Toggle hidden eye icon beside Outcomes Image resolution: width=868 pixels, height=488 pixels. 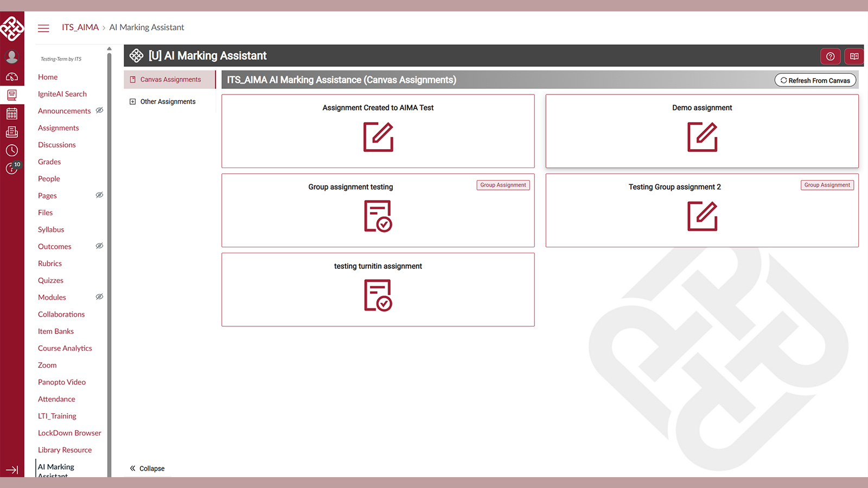[x=99, y=246]
